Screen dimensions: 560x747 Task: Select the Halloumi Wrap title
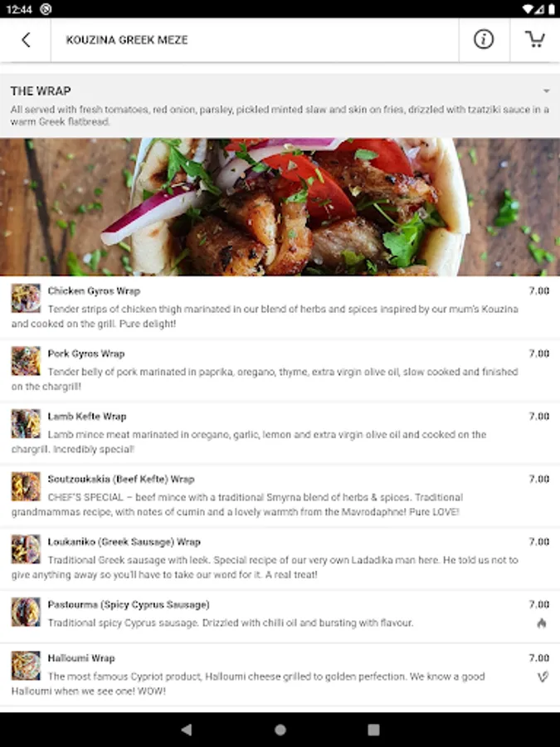(x=81, y=658)
